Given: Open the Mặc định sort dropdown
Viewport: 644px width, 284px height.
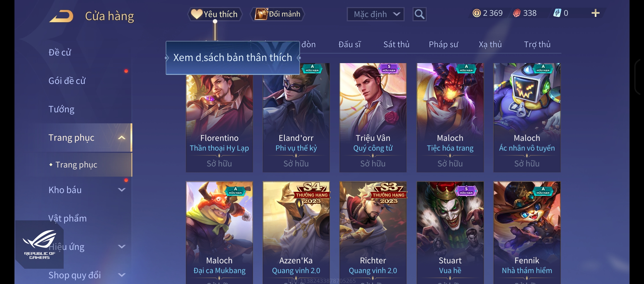Looking at the screenshot, I should 375,14.
